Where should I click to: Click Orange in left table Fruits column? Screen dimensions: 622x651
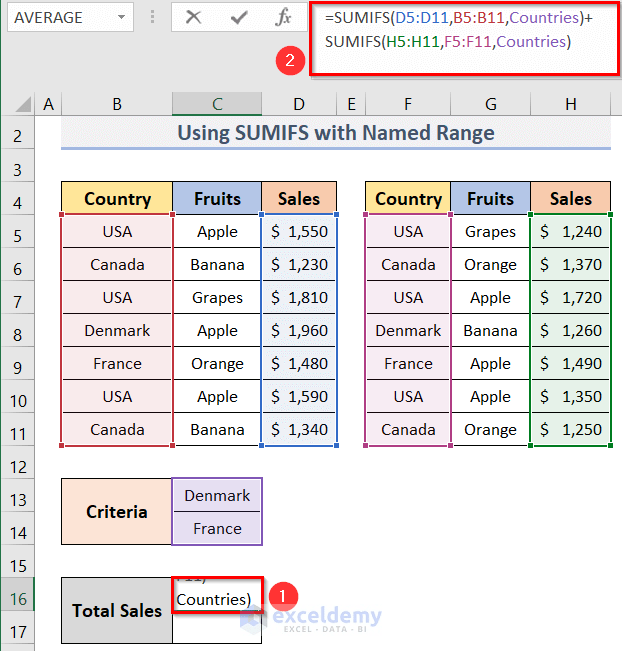(x=217, y=363)
